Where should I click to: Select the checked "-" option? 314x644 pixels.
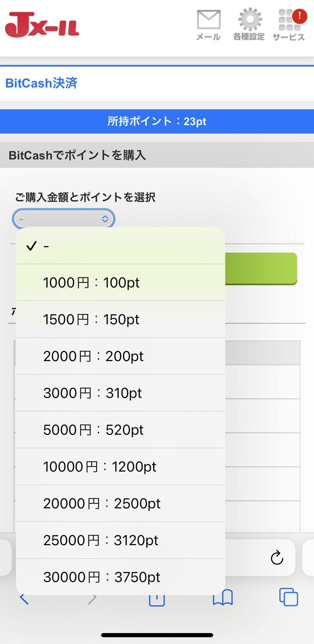pos(121,246)
